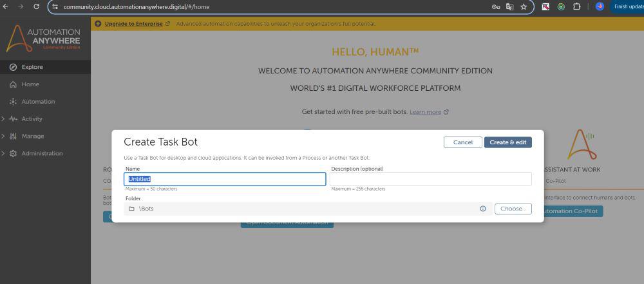
Task: Open the browser profile avatar
Action: click(600, 6)
